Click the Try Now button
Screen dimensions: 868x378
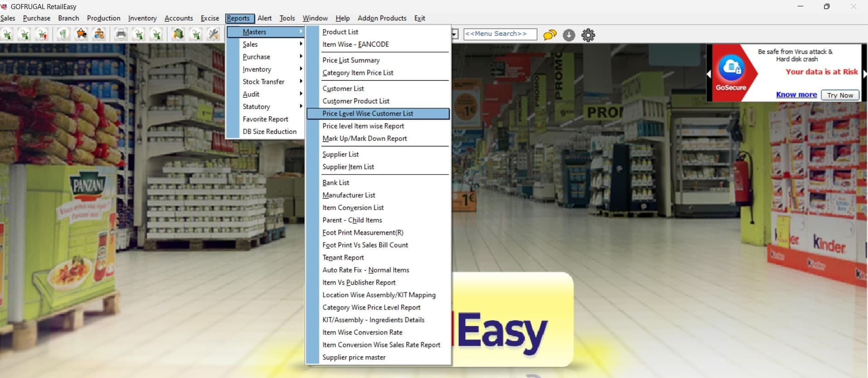(840, 95)
